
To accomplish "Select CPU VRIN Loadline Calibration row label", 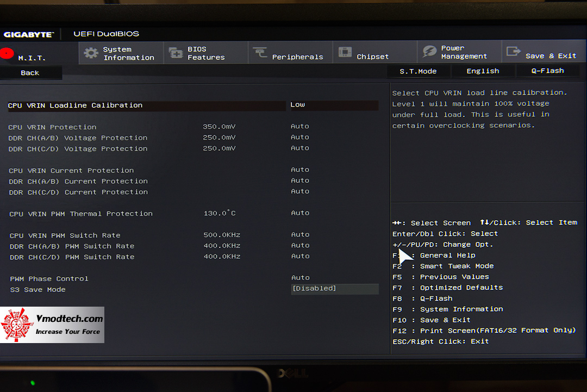I will 75,105.
